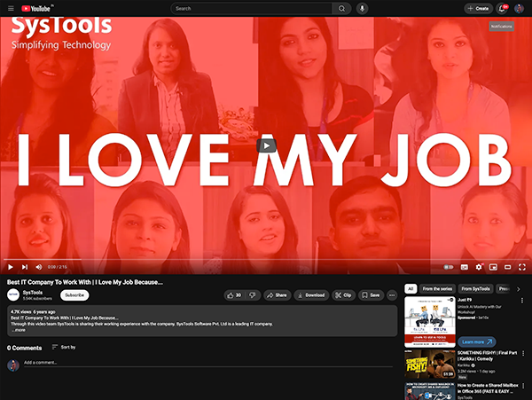Focus the Search input field
This screenshot has width=532, height=400.
click(252, 9)
